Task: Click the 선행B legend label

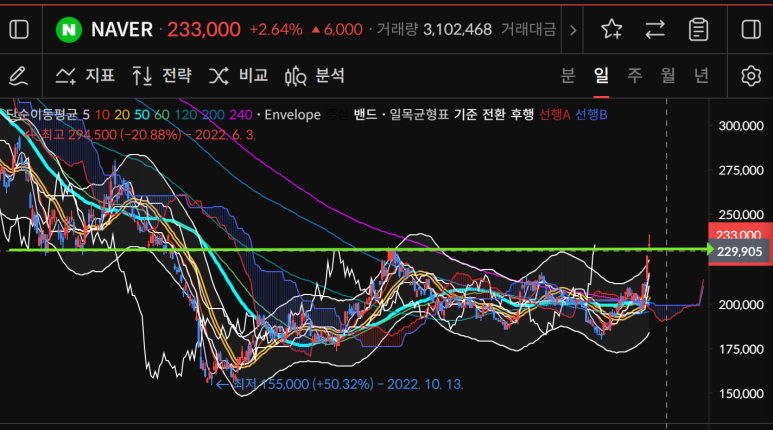Action: tap(591, 115)
